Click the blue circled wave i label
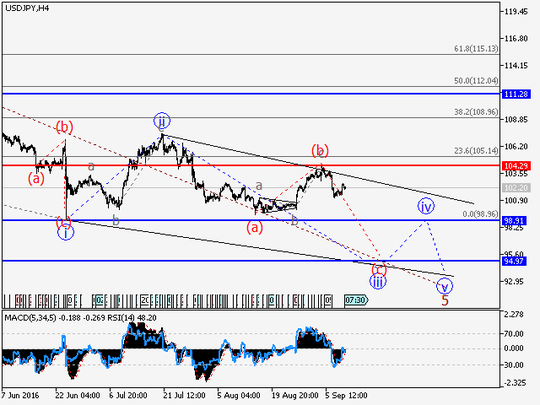 coord(65,233)
